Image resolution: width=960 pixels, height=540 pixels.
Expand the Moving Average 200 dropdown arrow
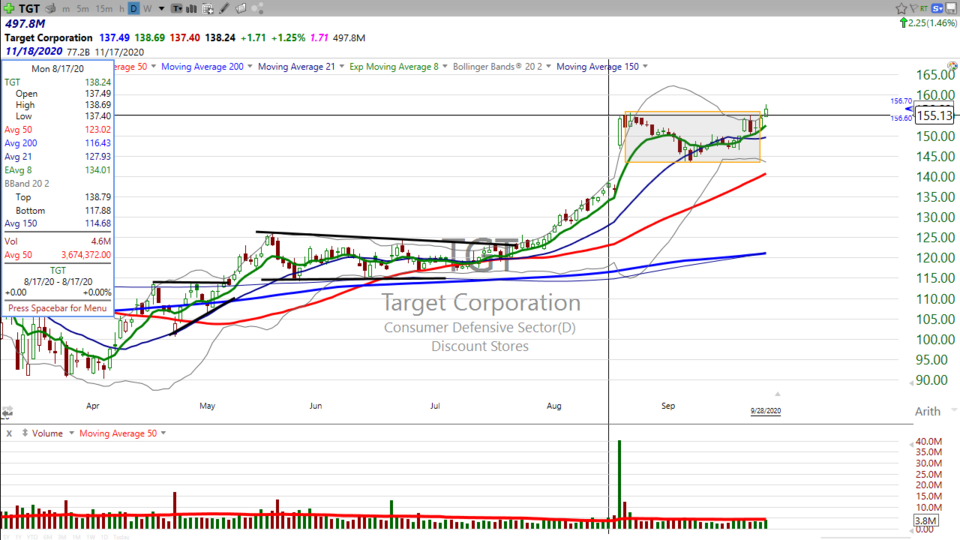coord(250,66)
